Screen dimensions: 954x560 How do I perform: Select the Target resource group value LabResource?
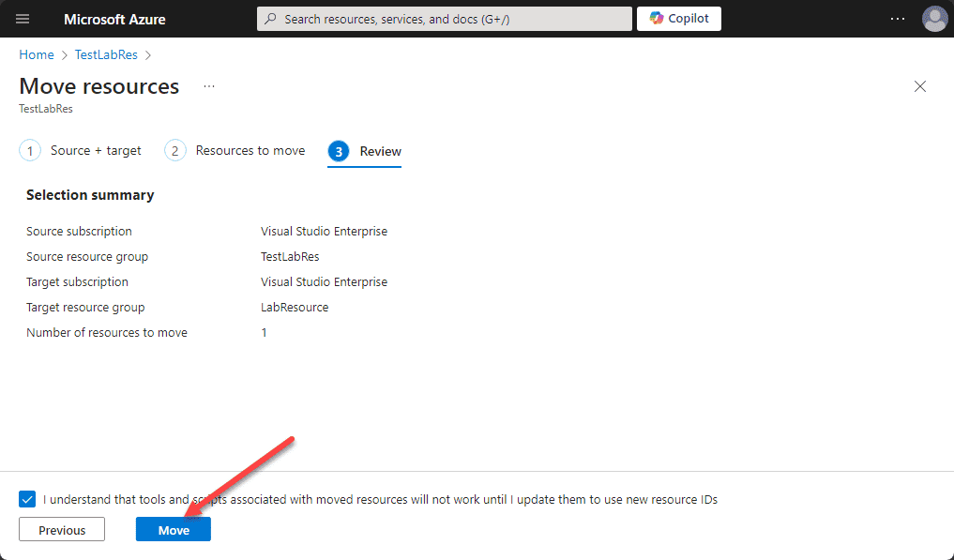[x=295, y=308]
